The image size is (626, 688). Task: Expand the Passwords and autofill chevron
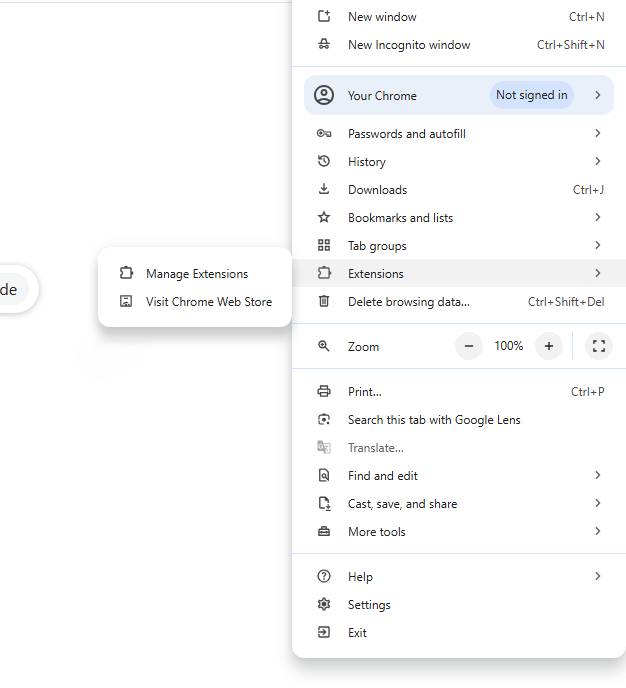597,133
